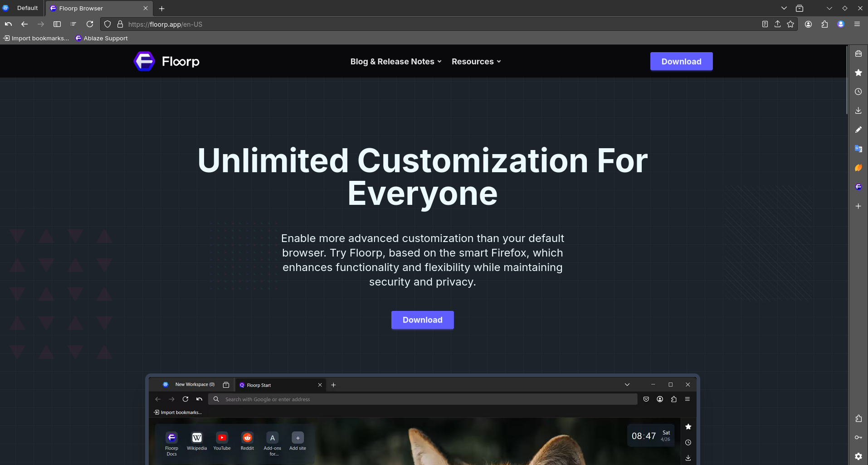The width and height of the screenshot is (868, 465).
Task: Open the list all tabs chevron
Action: click(784, 8)
